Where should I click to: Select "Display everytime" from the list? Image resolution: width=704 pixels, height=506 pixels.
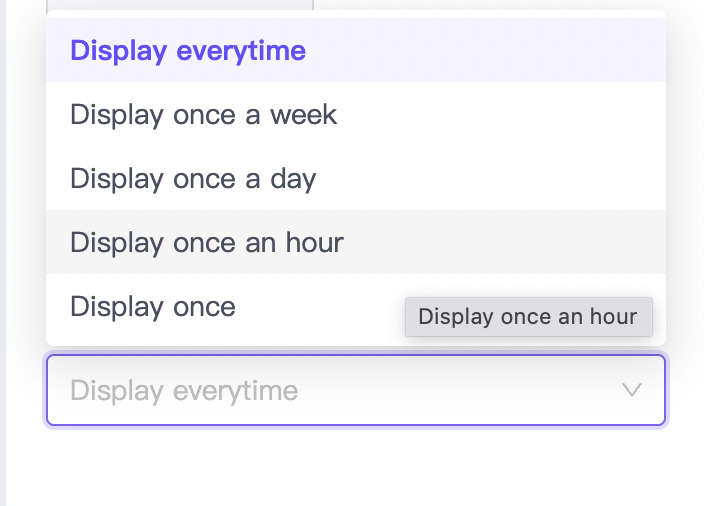click(x=188, y=51)
